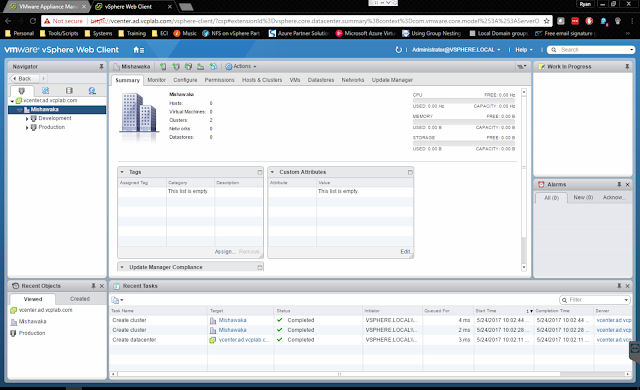Close the Recent Tasks panel
Viewport: 640px width, 390px height.
(627, 286)
